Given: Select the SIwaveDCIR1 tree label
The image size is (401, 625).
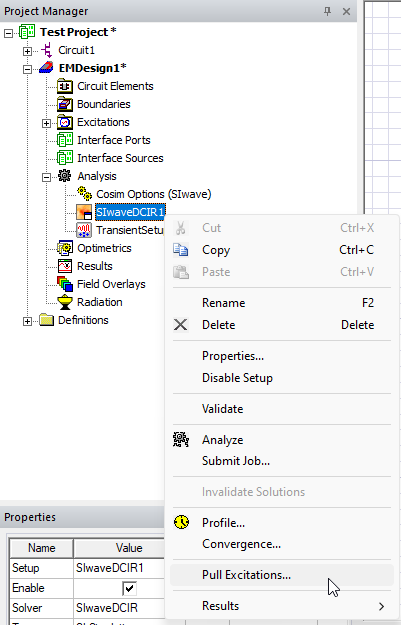Looking at the screenshot, I should [130, 212].
